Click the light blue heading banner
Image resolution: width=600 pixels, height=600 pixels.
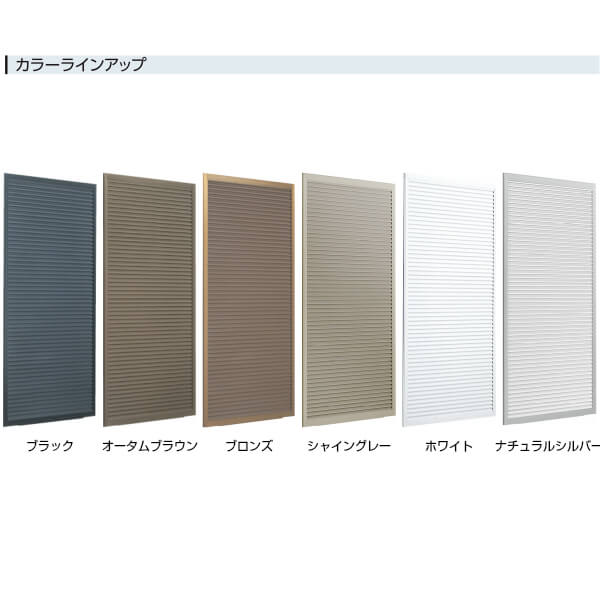tap(302, 65)
